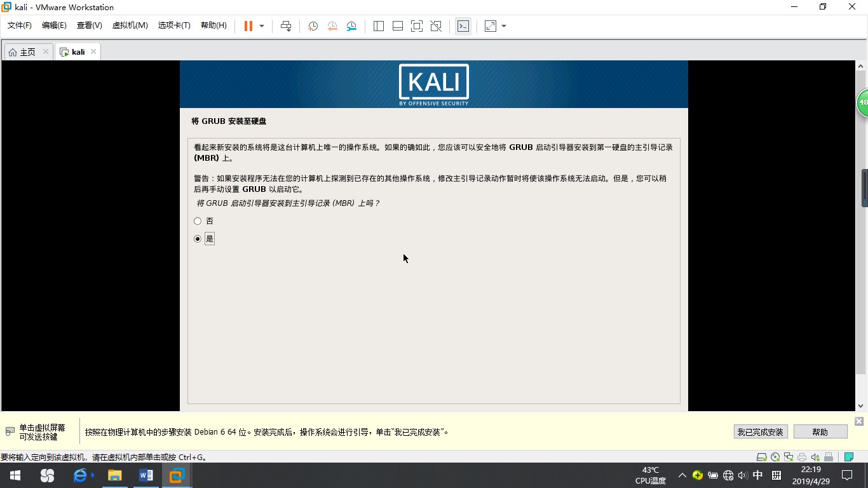Click the USB controller status icon
The width and height of the screenshot is (868, 488).
click(829, 457)
